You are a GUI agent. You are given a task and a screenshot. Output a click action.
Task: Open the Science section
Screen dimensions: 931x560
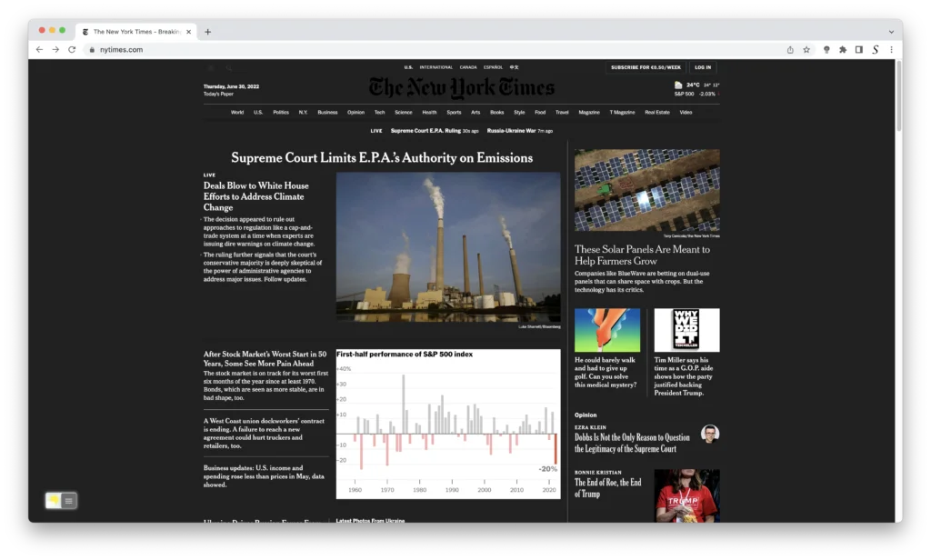pyautogui.click(x=403, y=112)
